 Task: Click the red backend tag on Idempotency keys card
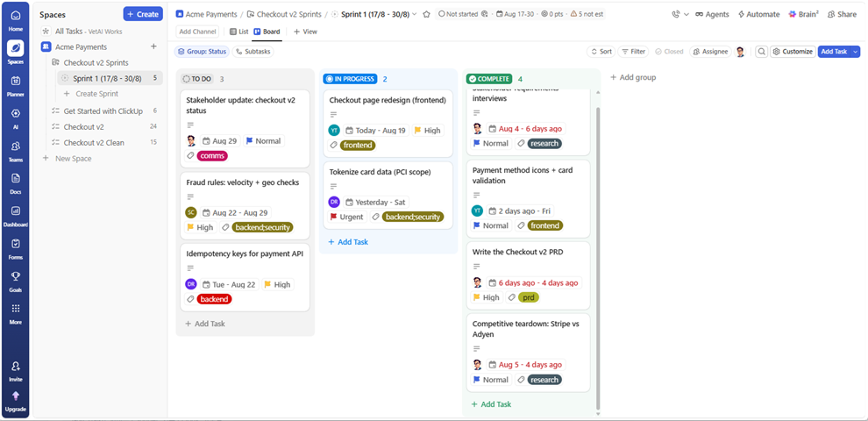[214, 299]
